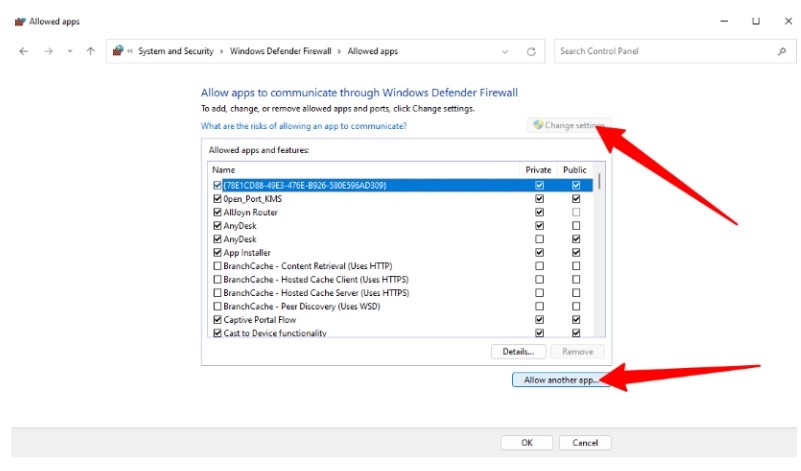Expand chevron after Windows Defender Firewall
This screenshot has height=471, width=801.
(x=339, y=51)
